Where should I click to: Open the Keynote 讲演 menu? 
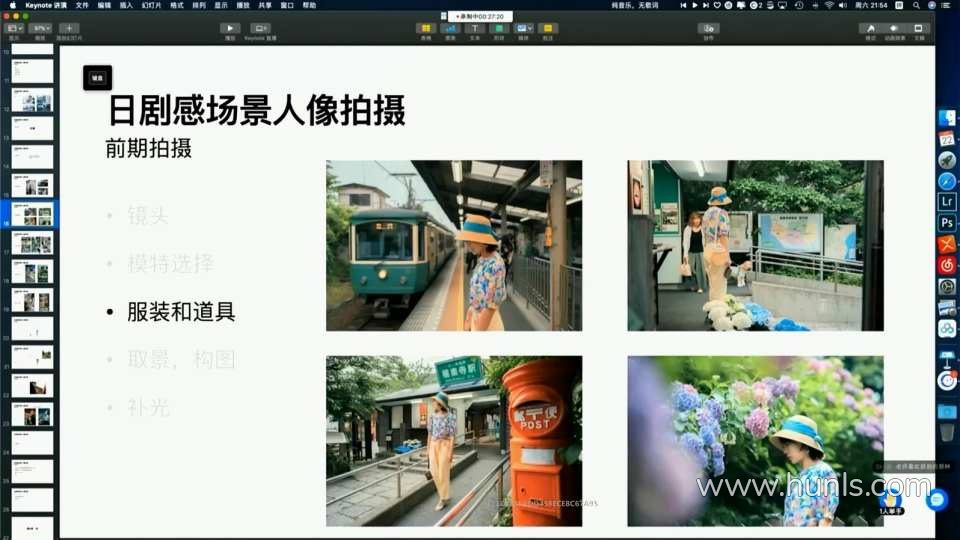pos(46,5)
